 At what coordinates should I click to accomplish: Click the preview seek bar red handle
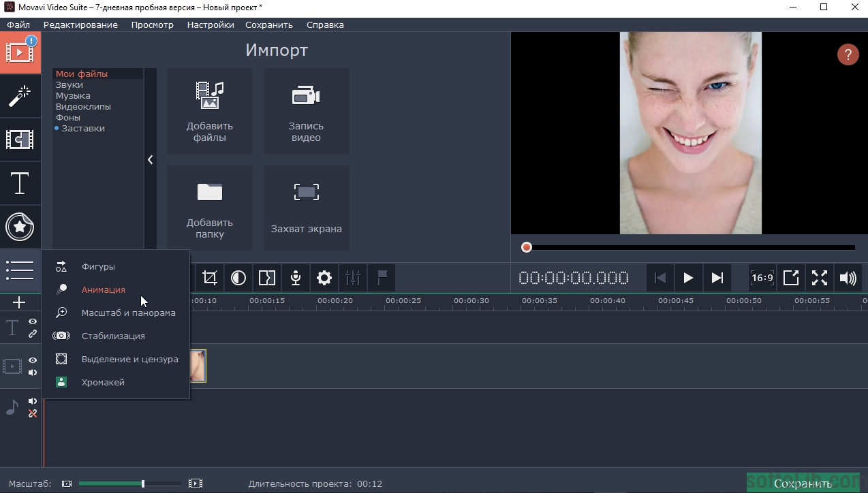pyautogui.click(x=526, y=247)
